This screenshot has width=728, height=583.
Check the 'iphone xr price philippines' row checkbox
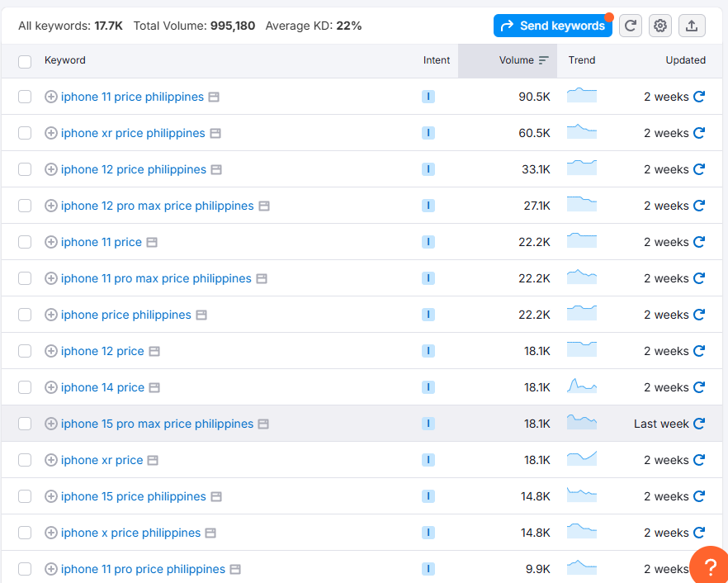tap(25, 133)
